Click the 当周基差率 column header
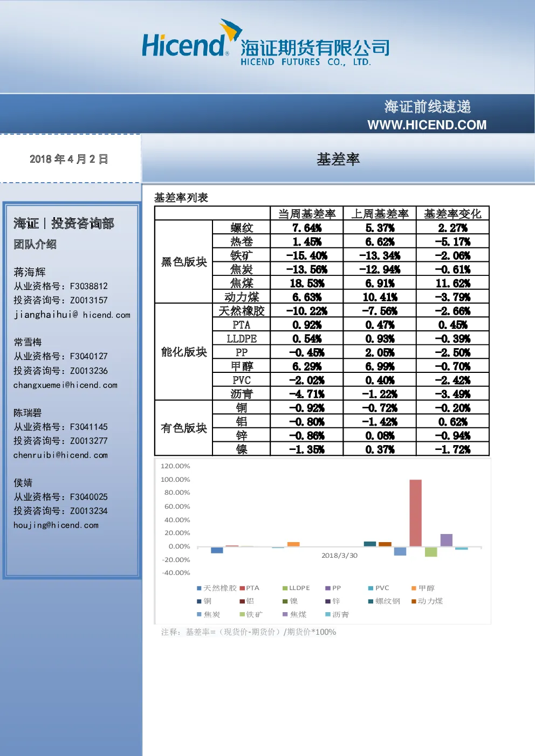The width and height of the screenshot is (535, 756). (x=307, y=213)
